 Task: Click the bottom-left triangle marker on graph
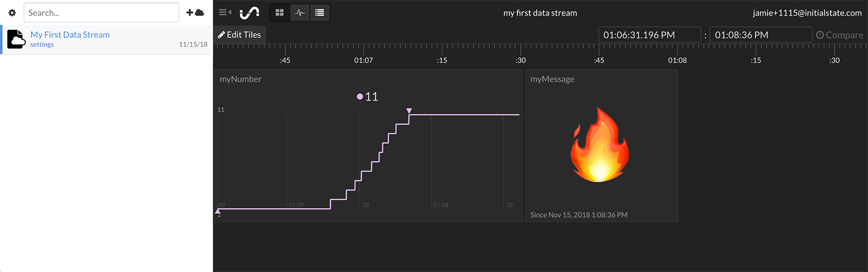coord(218,211)
